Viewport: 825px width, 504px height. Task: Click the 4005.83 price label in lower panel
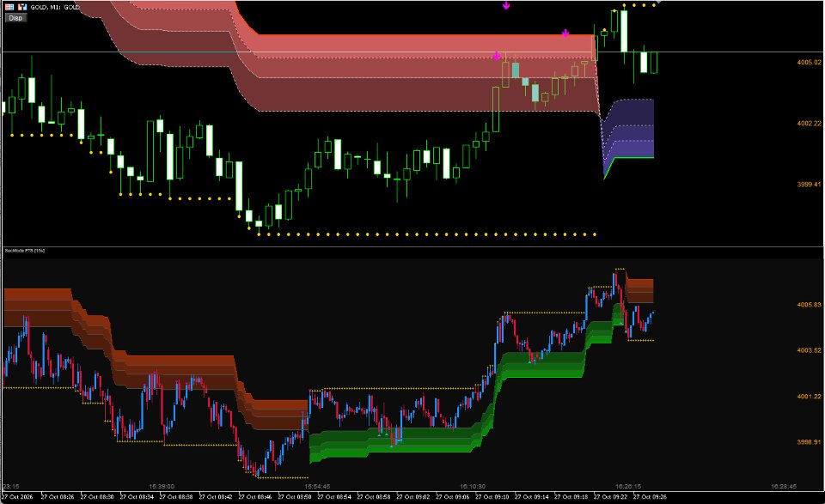(809, 305)
